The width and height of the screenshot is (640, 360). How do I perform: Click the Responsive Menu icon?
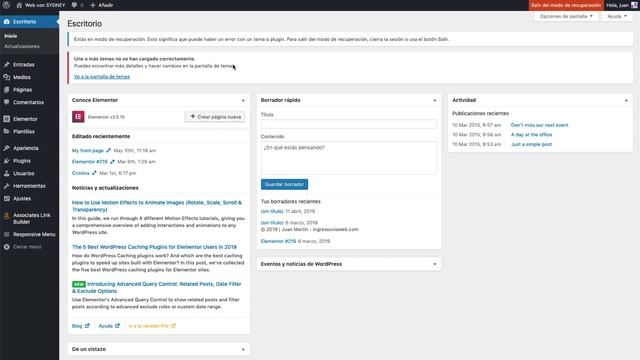7,234
